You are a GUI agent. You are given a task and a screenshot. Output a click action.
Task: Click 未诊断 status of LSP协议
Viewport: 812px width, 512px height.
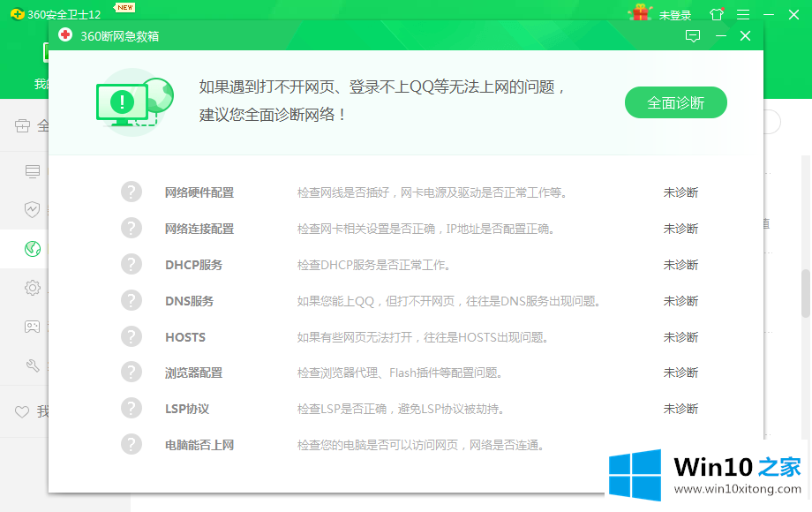click(x=680, y=409)
